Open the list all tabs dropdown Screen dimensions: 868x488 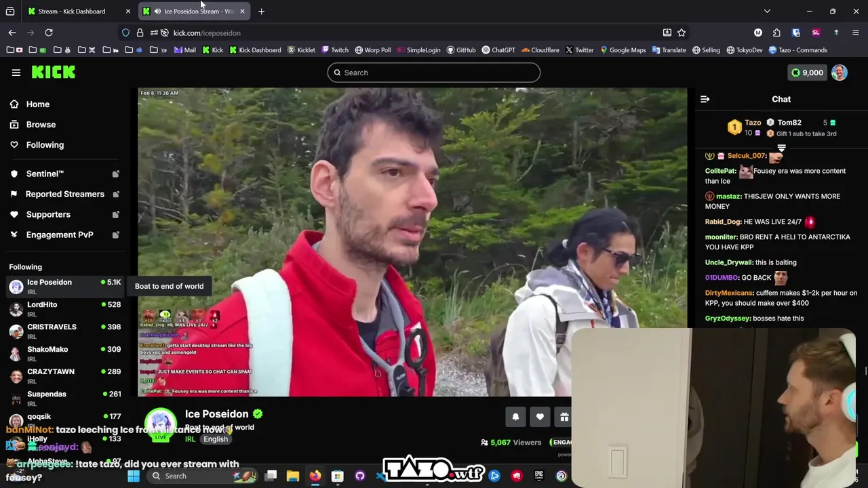(767, 12)
